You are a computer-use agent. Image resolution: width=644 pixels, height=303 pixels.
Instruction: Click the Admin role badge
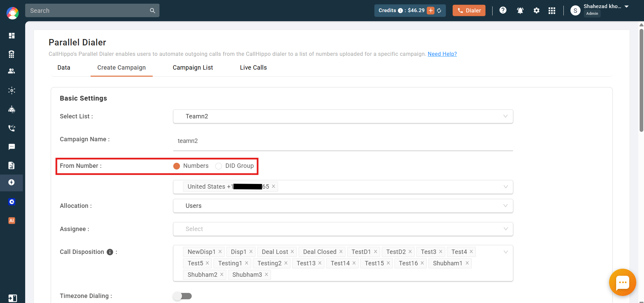(x=592, y=13)
